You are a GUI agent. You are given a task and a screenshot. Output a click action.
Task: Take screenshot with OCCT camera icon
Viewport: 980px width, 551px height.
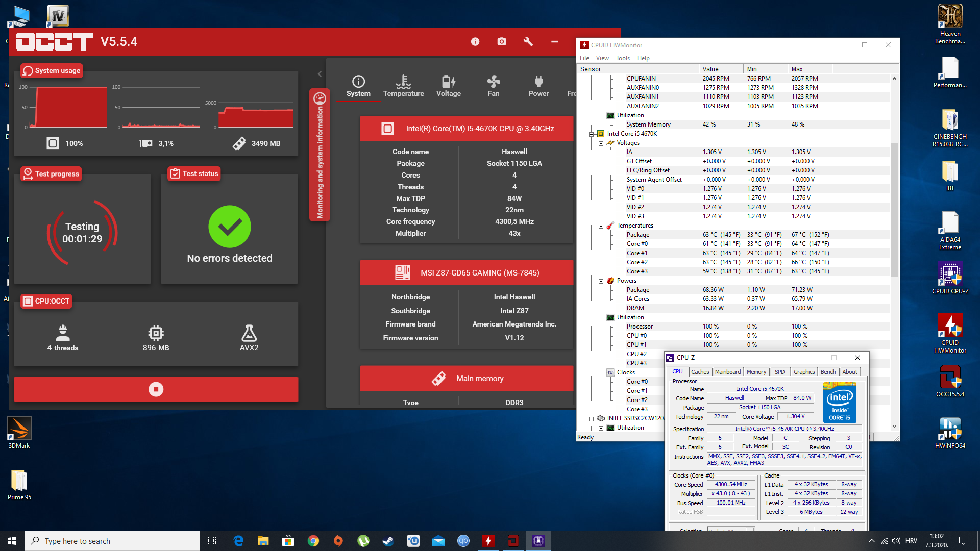pos(502,42)
